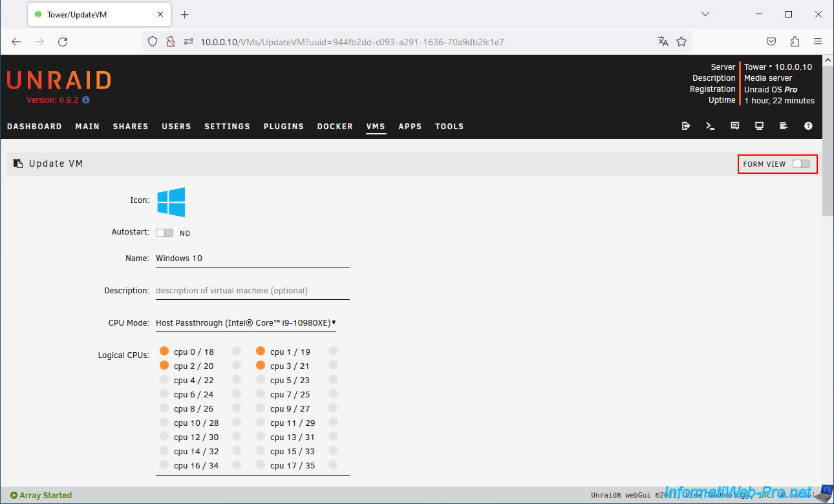The height and width of the screenshot is (504, 834).
Task: Click the Unraid logout icon
Action: coord(686,126)
